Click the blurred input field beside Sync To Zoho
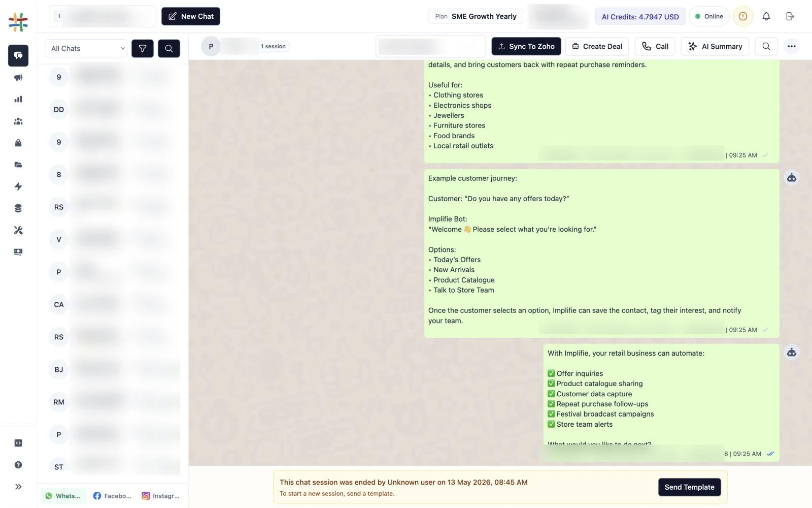This screenshot has height=508, width=812. (x=430, y=46)
